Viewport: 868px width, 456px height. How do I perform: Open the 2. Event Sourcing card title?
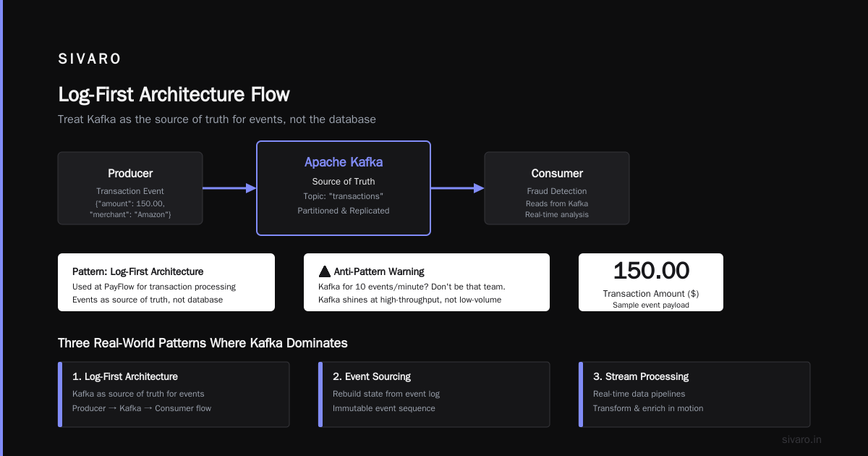(x=372, y=376)
